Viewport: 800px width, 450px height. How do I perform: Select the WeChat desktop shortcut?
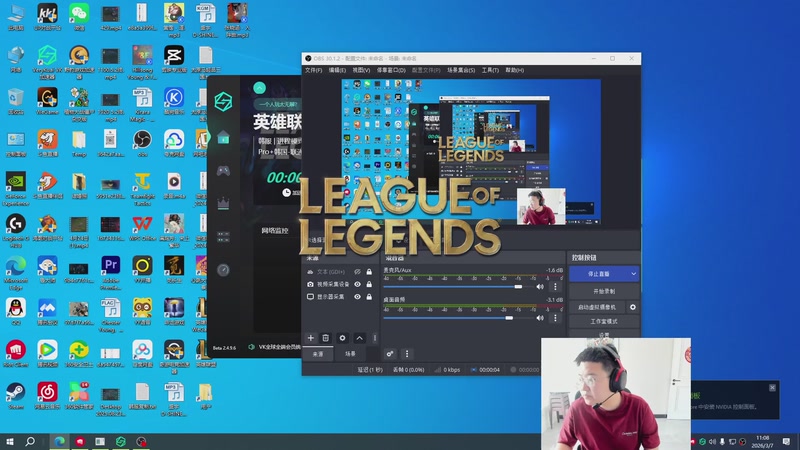(x=79, y=17)
